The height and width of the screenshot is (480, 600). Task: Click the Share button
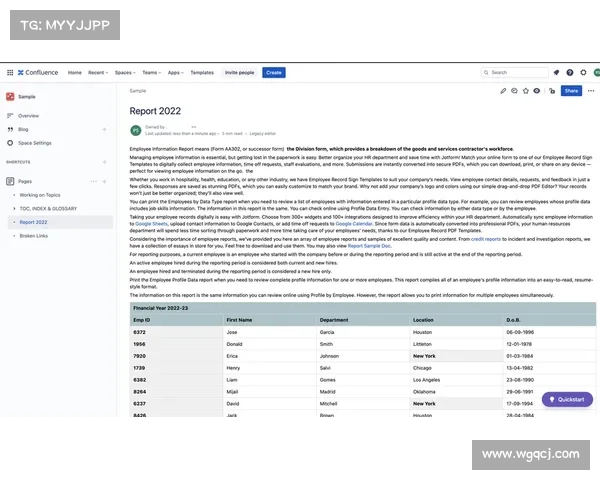[x=571, y=91]
